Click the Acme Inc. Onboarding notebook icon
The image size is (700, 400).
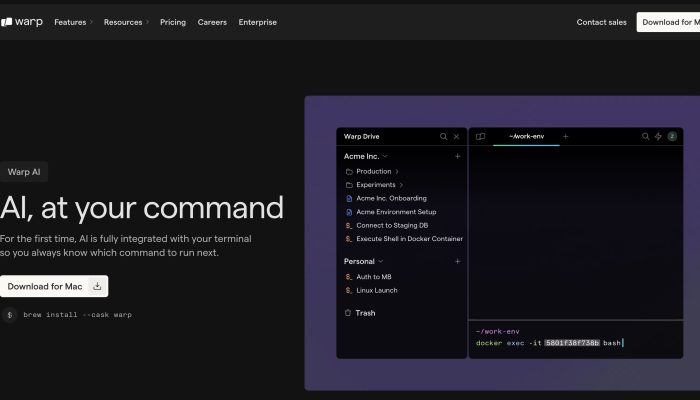pos(349,198)
